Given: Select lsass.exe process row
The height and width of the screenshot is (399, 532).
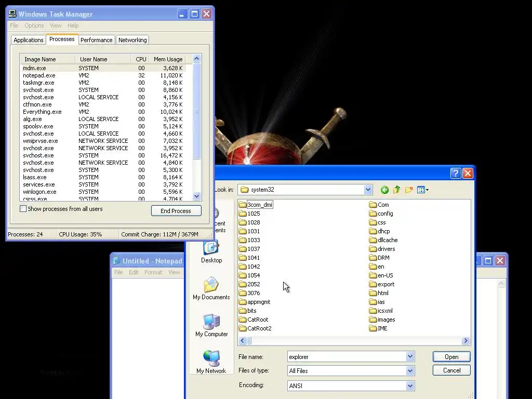Looking at the screenshot, I should 103,177.
